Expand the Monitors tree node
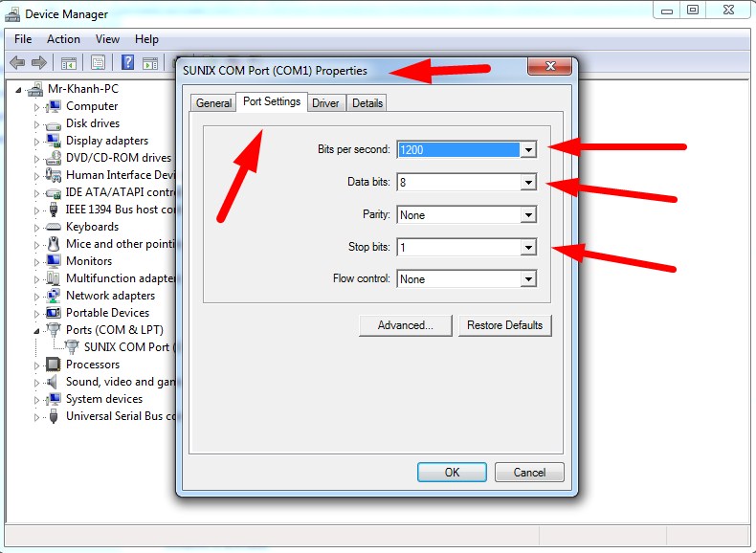 click(36, 262)
